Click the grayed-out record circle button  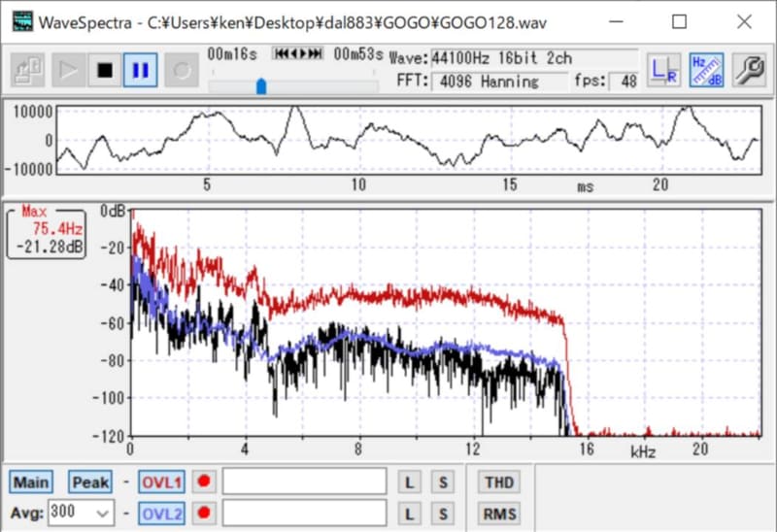pos(182,70)
